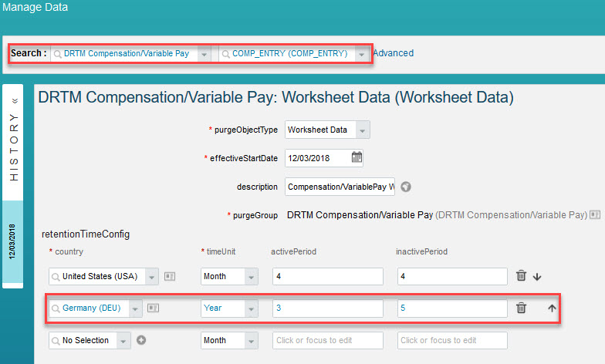This screenshot has width=605, height=364.
Task: Click the add icon beside No Selection
Action: tap(141, 340)
